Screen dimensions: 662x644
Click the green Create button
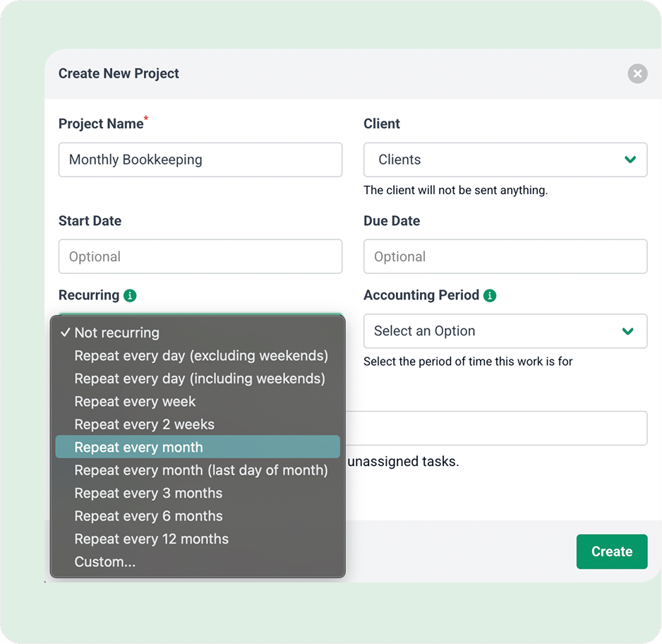coord(612,551)
